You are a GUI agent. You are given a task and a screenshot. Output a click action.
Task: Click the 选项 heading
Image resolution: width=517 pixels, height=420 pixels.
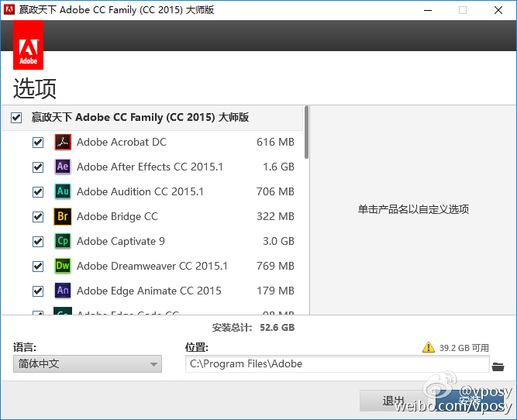pos(35,88)
